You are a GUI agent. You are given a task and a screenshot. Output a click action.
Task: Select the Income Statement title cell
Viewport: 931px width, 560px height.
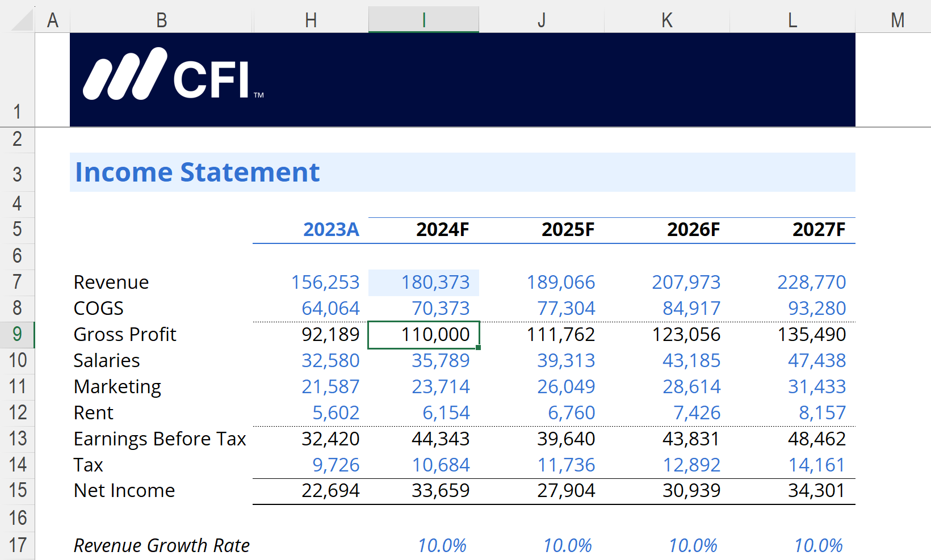pos(198,172)
